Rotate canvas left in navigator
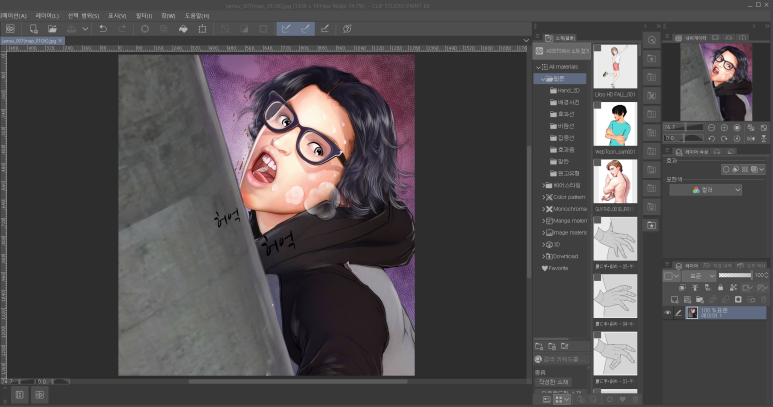 point(711,139)
